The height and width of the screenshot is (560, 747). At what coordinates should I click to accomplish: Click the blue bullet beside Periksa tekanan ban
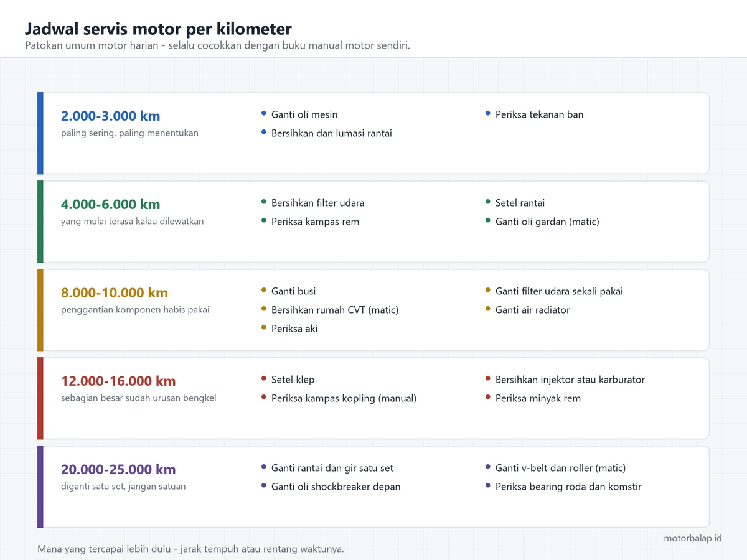click(x=488, y=113)
